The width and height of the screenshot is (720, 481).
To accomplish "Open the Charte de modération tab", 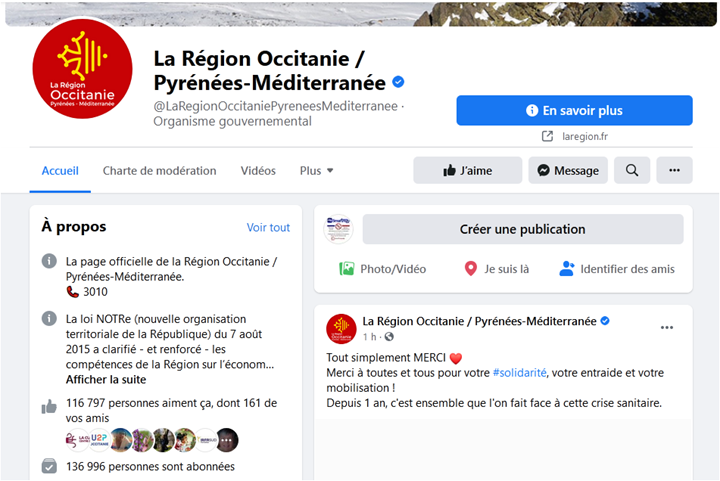I will [x=159, y=171].
